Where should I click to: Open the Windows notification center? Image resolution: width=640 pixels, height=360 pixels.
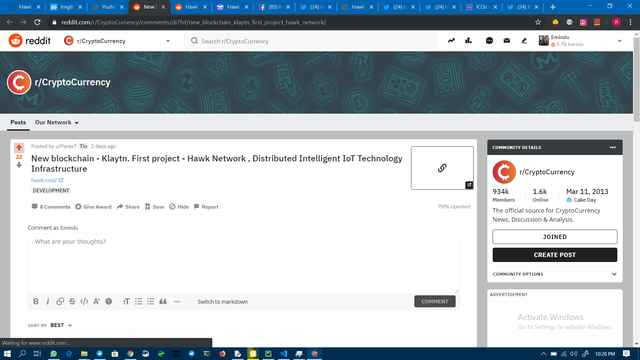627,353
